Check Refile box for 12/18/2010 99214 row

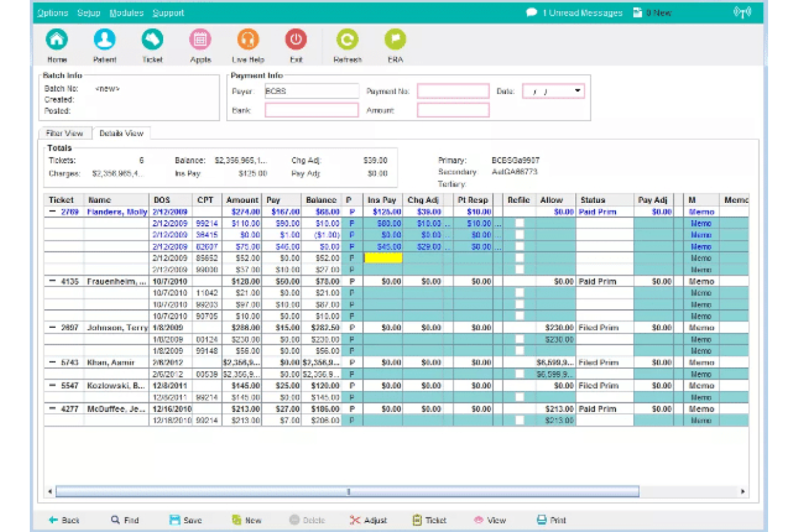pos(519,420)
